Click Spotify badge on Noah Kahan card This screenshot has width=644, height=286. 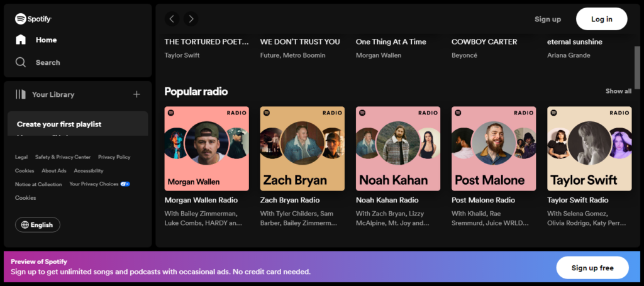363,113
